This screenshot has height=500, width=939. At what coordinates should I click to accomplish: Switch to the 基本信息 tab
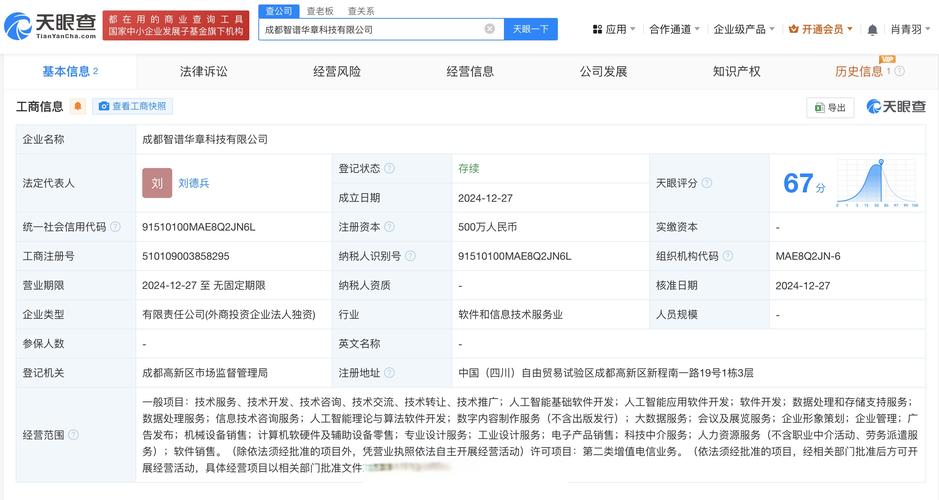(71, 71)
